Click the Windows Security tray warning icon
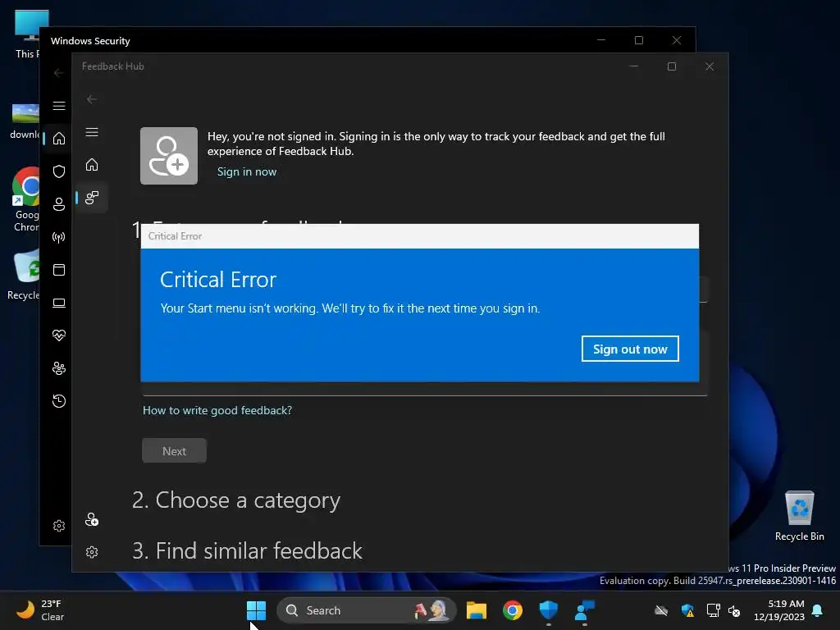Image resolution: width=840 pixels, height=630 pixels. 688,610
